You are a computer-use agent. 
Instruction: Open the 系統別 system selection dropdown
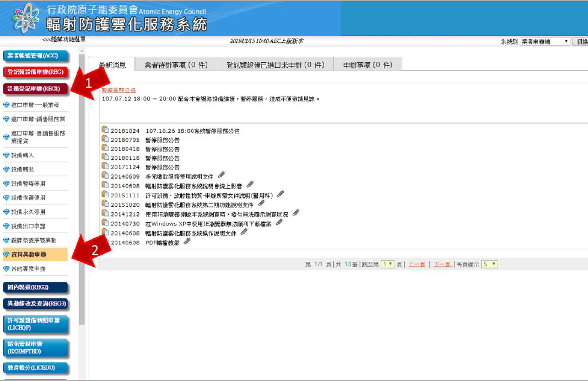click(544, 42)
